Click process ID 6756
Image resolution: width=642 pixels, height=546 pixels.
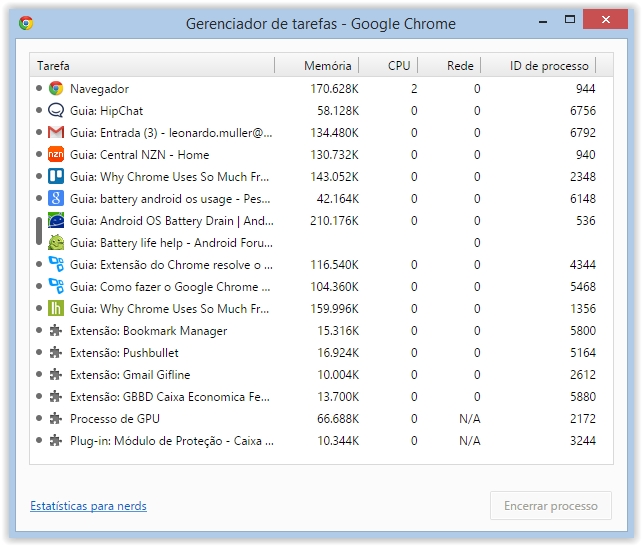(x=583, y=111)
